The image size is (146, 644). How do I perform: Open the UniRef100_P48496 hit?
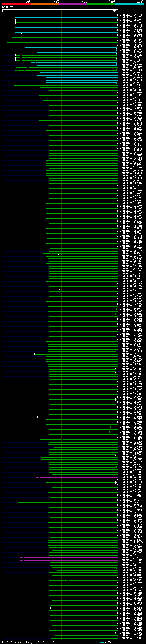pyautogui.click(x=131, y=30)
